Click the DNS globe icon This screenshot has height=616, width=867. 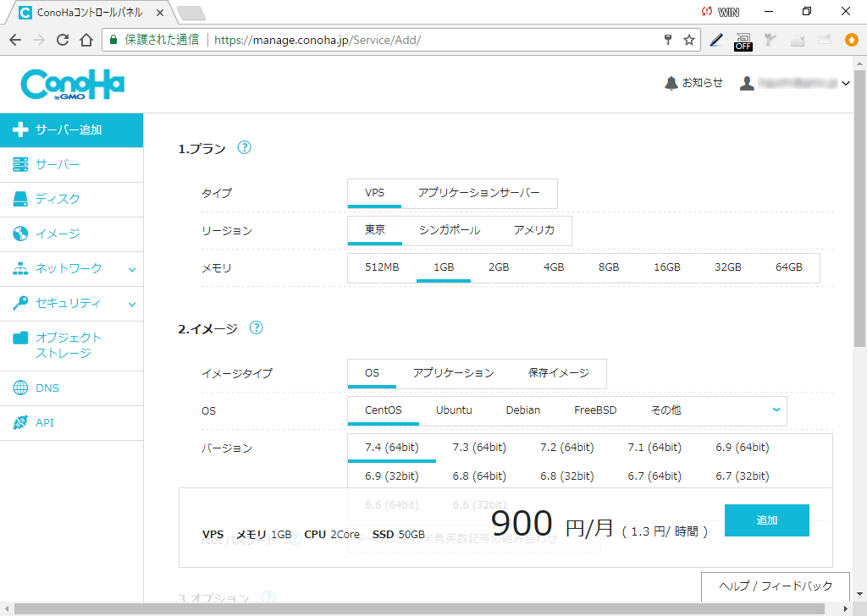coord(20,388)
